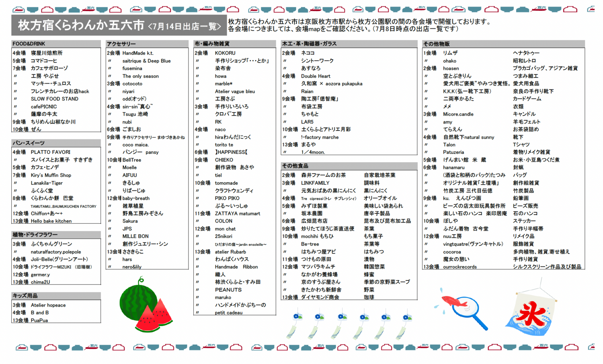This screenshot has width=603, height=364.
Task: Select the nero&lily entry
Action: (132, 267)
